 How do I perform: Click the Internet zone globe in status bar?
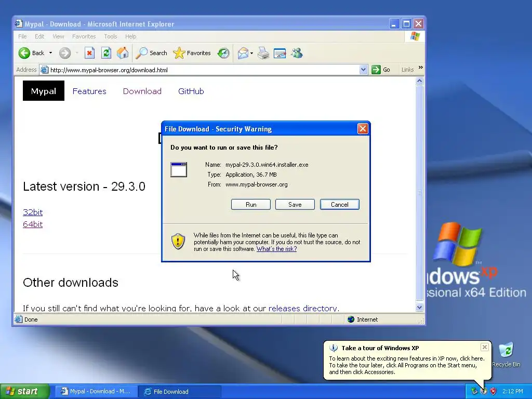point(351,320)
